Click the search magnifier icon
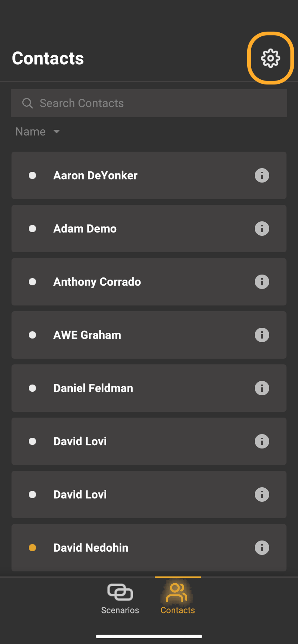This screenshot has height=644, width=298. click(28, 103)
